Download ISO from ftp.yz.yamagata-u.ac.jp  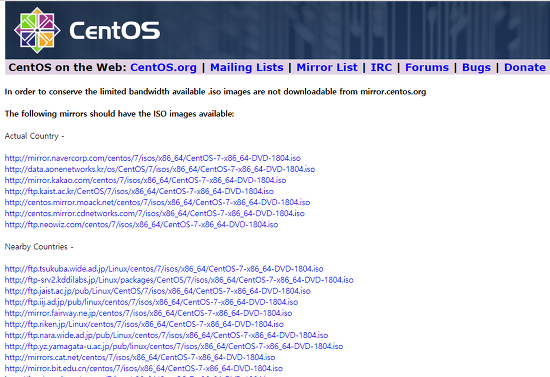click(x=174, y=346)
